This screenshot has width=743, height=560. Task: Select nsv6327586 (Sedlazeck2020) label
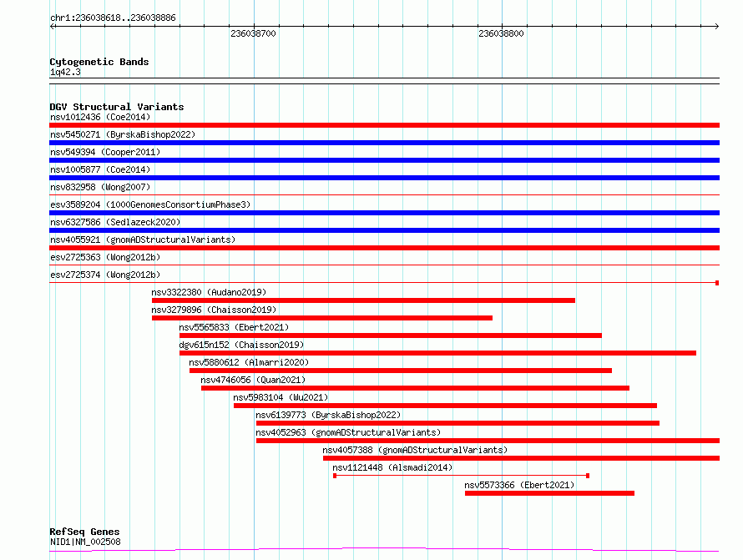[x=115, y=222]
